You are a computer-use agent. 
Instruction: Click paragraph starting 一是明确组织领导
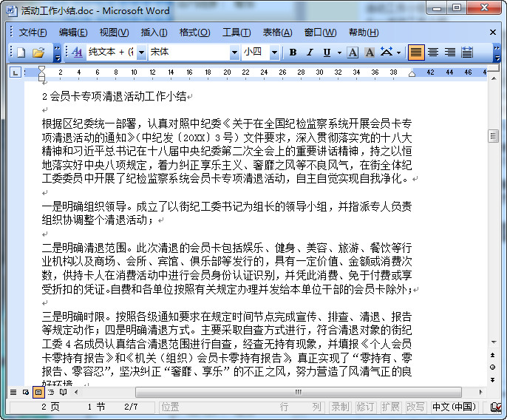point(226,213)
